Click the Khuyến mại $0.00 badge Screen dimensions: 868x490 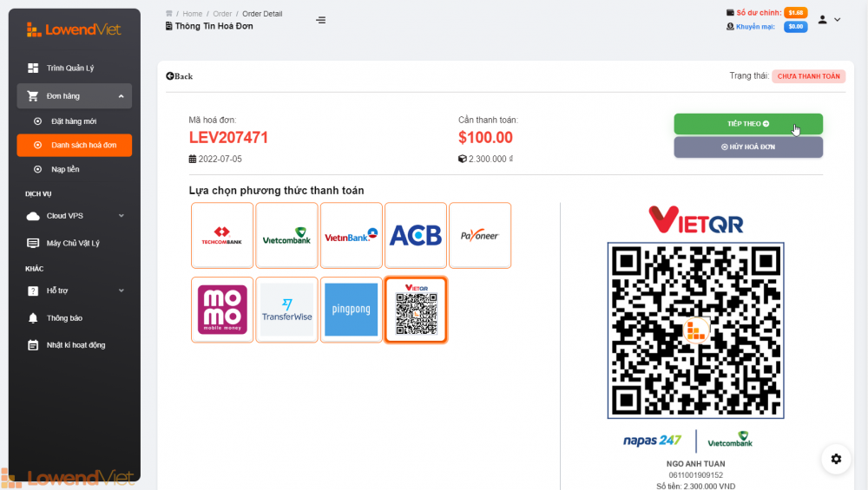point(795,27)
